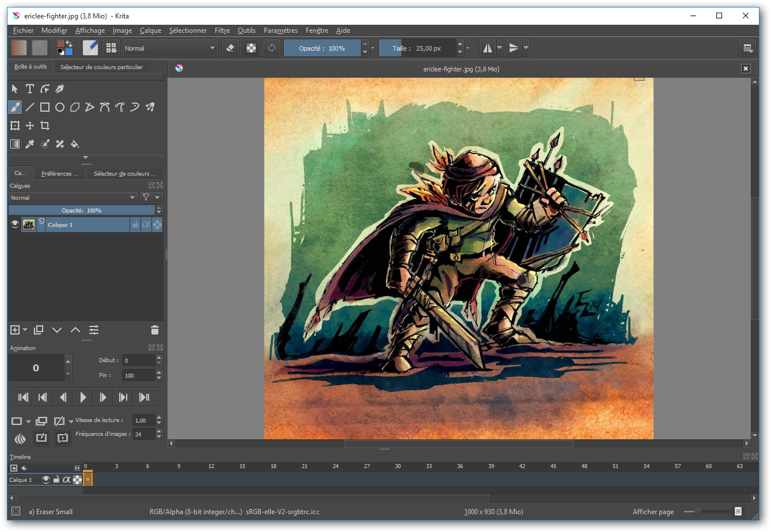Open the layer blending mode dropdown
Viewport: 771px width, 532px height.
click(73, 197)
